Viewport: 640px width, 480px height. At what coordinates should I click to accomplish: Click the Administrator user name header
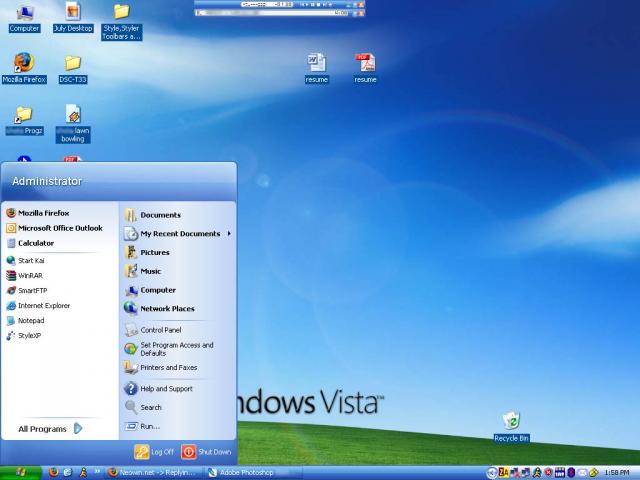click(x=47, y=181)
